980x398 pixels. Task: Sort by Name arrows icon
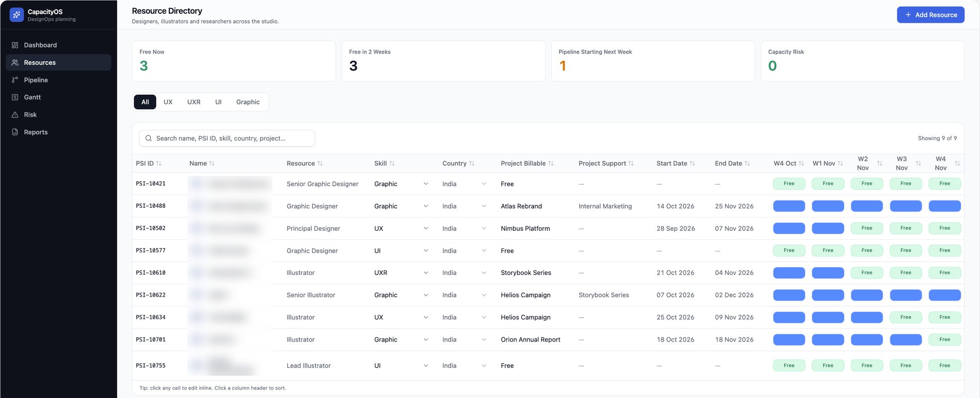[x=212, y=163]
